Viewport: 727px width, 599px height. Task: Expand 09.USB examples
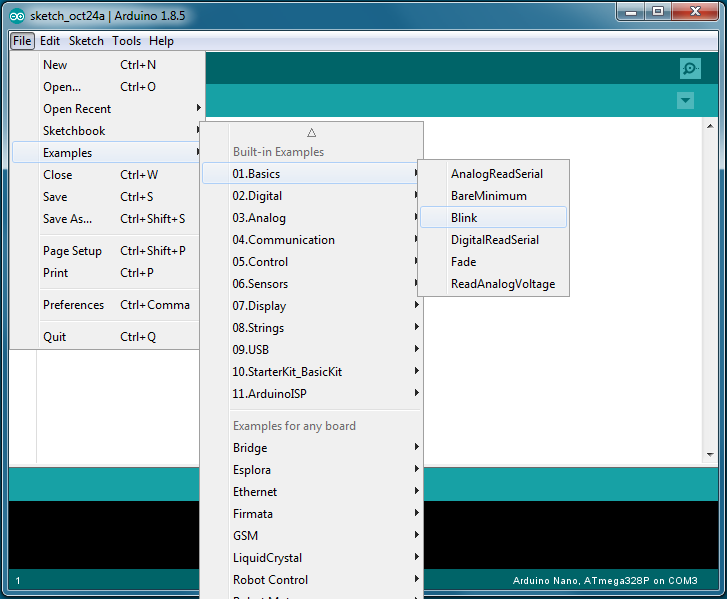[312, 350]
